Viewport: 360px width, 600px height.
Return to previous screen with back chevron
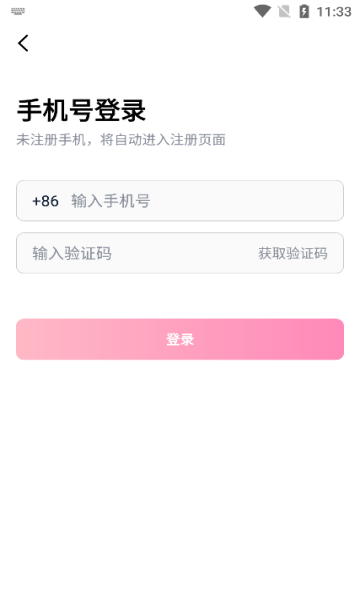[x=23, y=43]
